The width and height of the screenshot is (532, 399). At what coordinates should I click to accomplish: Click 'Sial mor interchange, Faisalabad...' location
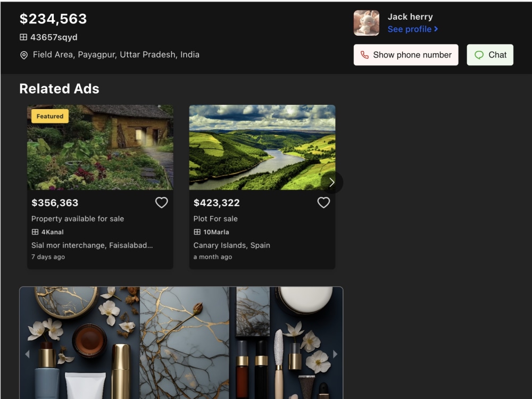[92, 245]
